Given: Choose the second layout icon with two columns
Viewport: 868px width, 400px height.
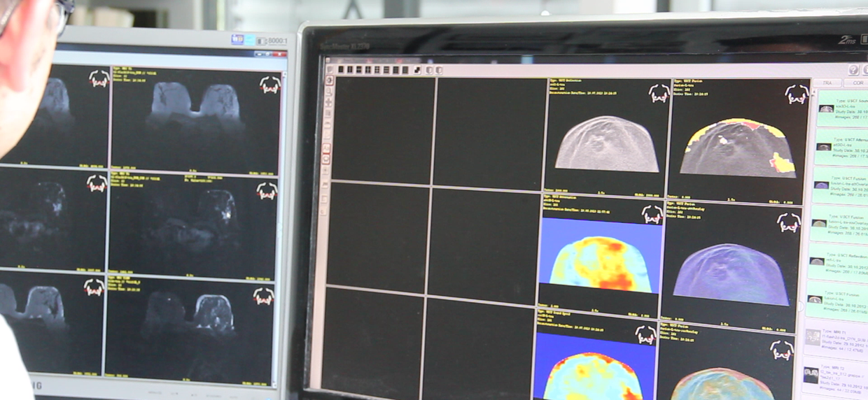Looking at the screenshot, I should [350, 69].
